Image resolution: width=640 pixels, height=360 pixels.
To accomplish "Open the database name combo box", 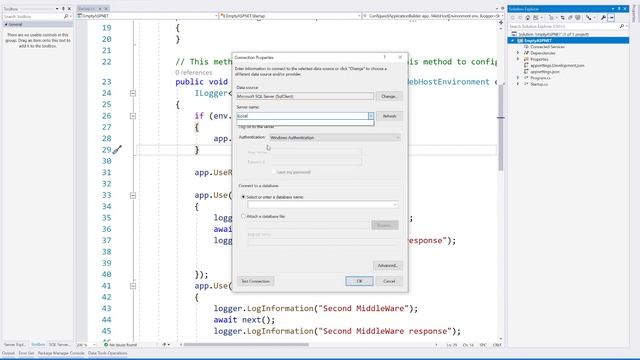I will point(323,204).
